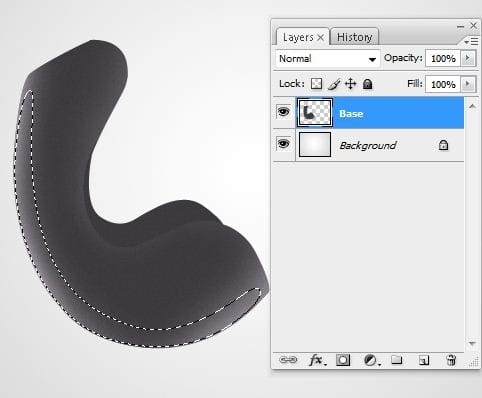Switch to the History tab
482x398 pixels.
[x=354, y=37]
